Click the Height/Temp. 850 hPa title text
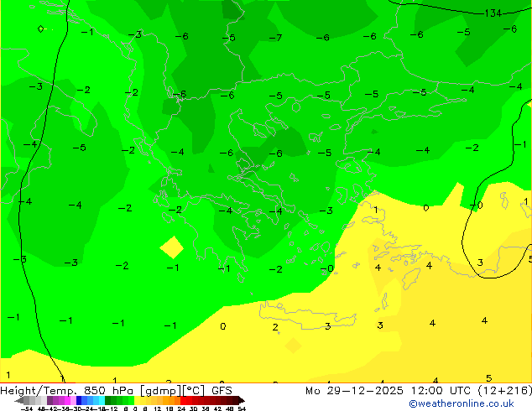 point(67,390)
